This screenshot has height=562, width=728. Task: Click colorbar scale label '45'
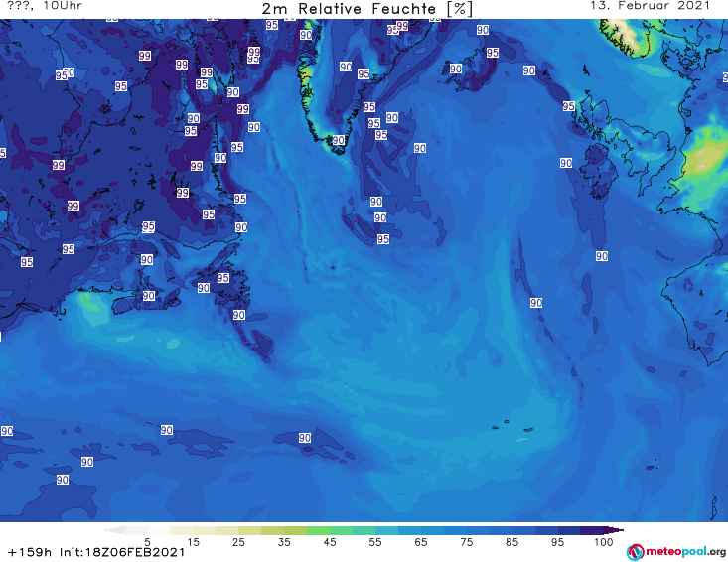point(329,542)
